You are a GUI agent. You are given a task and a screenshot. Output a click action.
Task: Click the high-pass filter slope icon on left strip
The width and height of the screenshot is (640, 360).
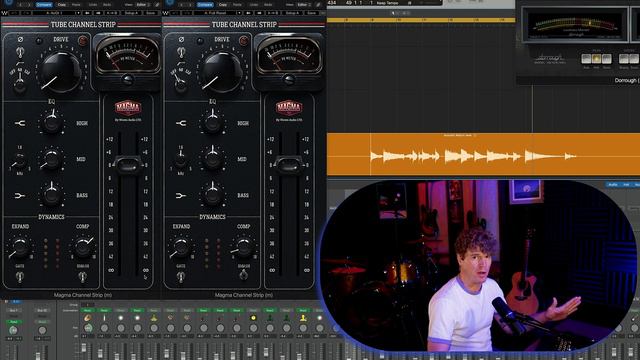coord(20,64)
